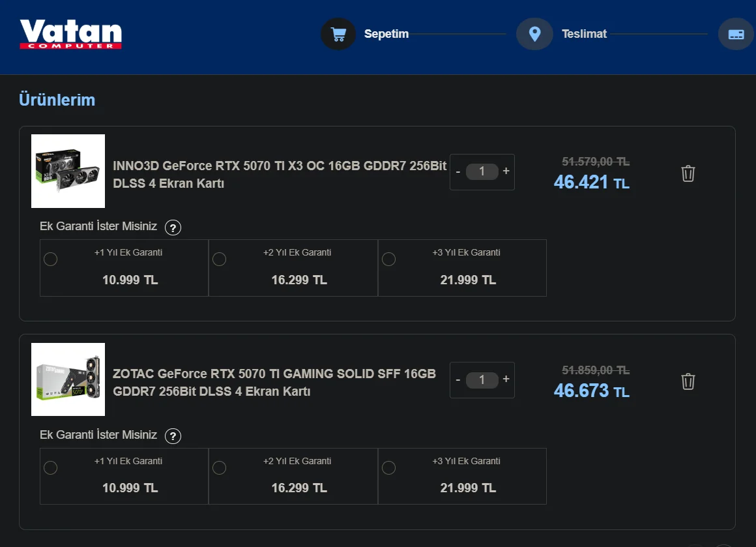Click ZOTAC discounted price 46.673 TL
Image resolution: width=756 pixels, height=547 pixels.
(592, 391)
